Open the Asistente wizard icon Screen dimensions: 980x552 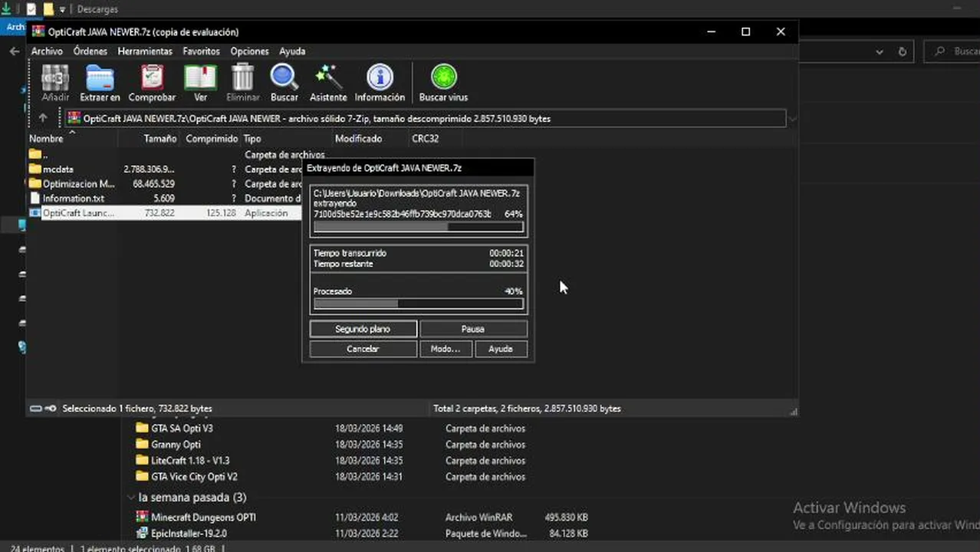(328, 78)
